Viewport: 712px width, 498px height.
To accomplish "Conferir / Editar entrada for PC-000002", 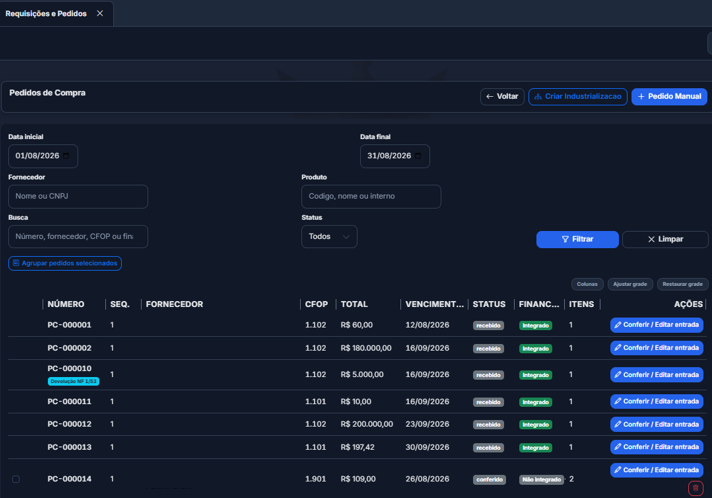I will tap(657, 348).
